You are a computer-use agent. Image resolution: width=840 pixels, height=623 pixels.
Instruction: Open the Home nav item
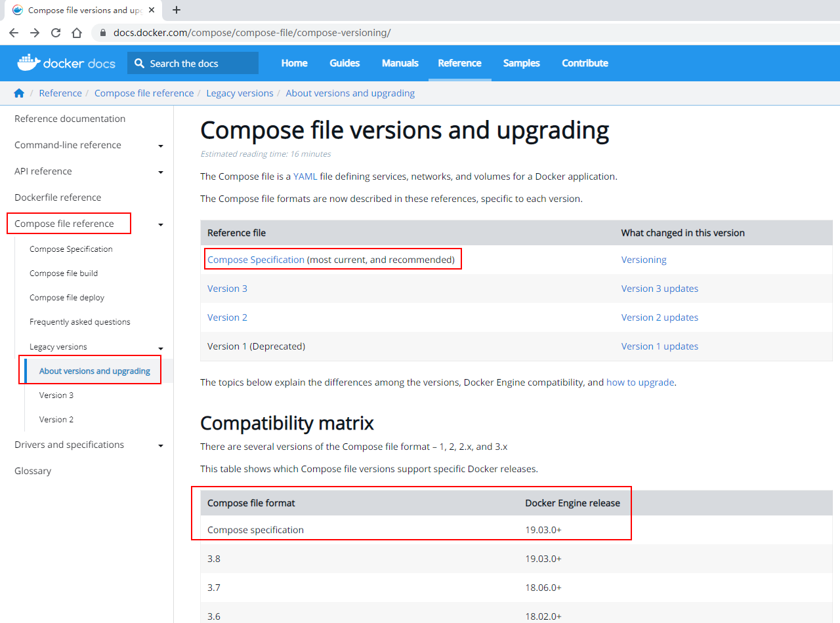tap(294, 63)
